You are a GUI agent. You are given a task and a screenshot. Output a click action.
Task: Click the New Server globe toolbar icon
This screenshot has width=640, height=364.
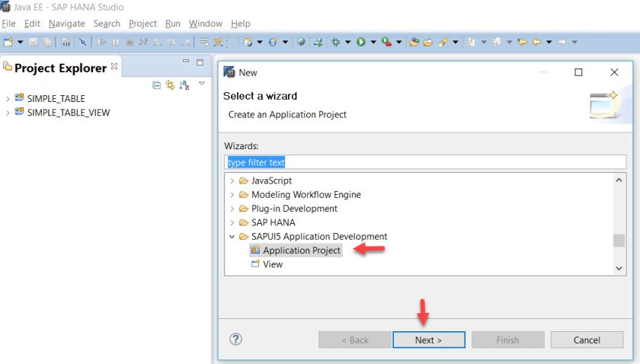[248, 42]
